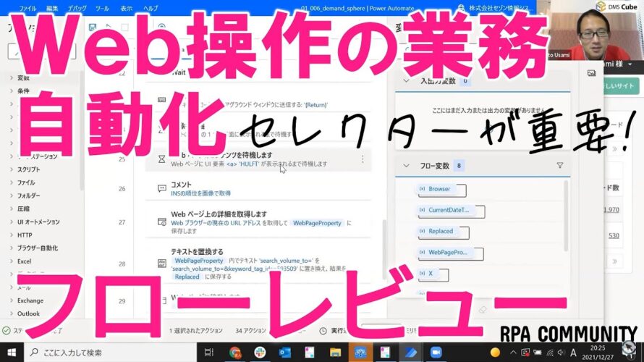Click '1 選択されたアクション' in status bar
Image resolution: width=644 pixels, height=362 pixels.
(196, 330)
